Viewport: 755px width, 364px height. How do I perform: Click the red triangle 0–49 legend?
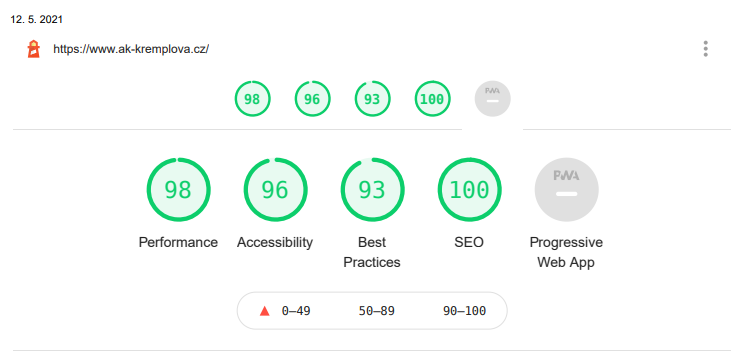[285, 311]
